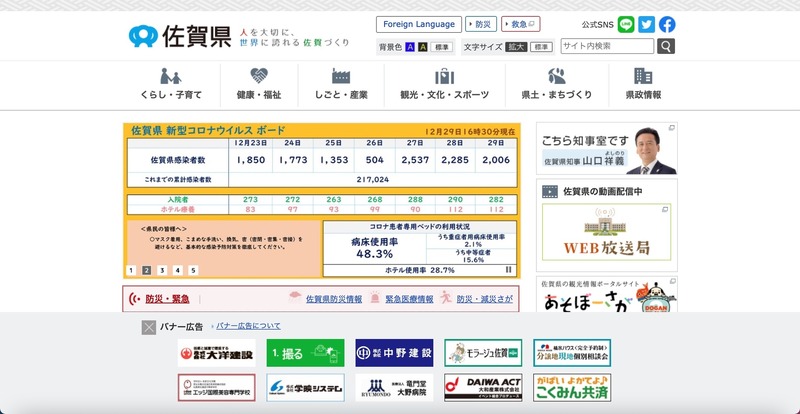Screen dimensions: 800x414
Task: Close the banner ad panel with X
Action: (x=148, y=327)
